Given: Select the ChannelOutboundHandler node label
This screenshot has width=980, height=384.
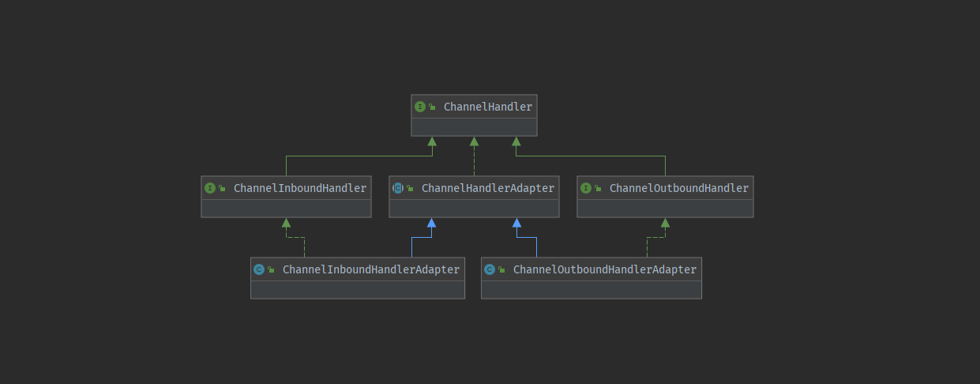Looking at the screenshot, I should point(678,188).
